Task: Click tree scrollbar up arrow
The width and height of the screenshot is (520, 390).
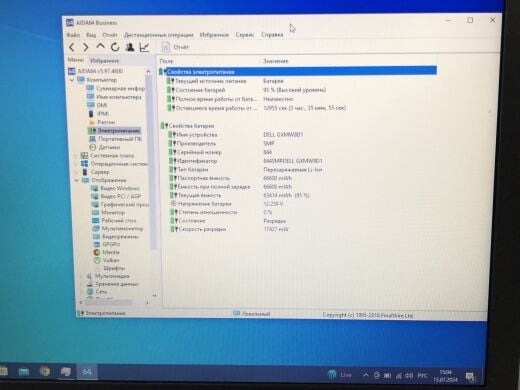Action: coord(148,71)
